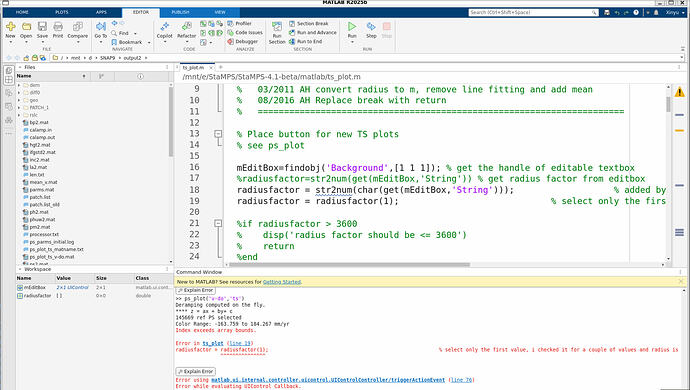Image resolution: width=690 pixels, height=390 pixels.
Task: Collapse the code fold at line 13
Action: point(218,134)
